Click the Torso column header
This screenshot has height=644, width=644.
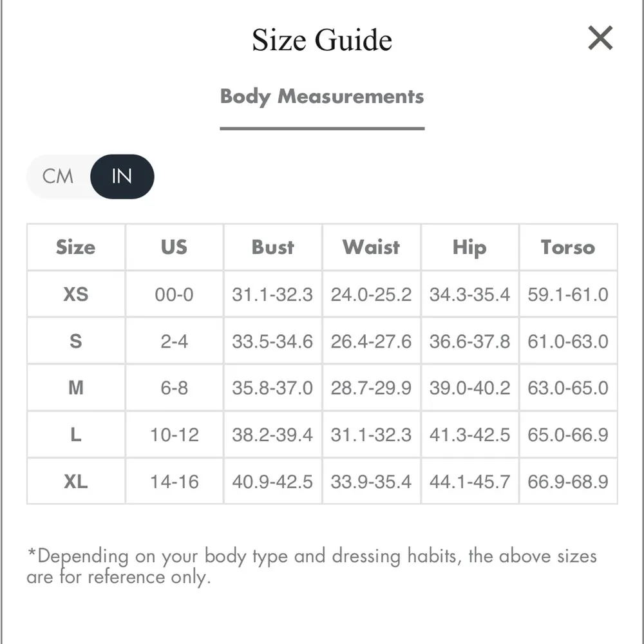(x=568, y=247)
